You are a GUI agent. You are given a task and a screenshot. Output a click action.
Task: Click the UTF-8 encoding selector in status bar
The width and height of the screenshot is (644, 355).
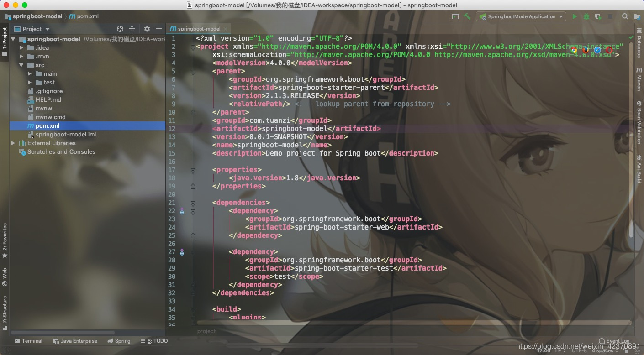point(579,350)
